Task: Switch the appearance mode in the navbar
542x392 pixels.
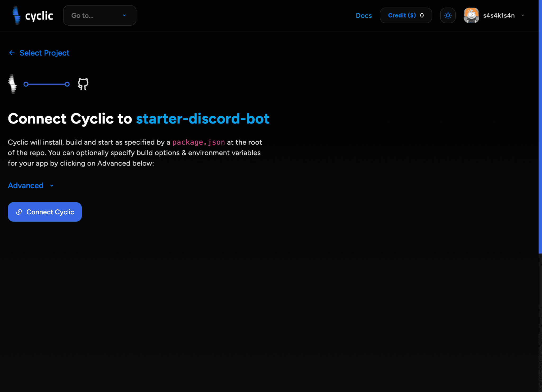Action: pyautogui.click(x=448, y=15)
